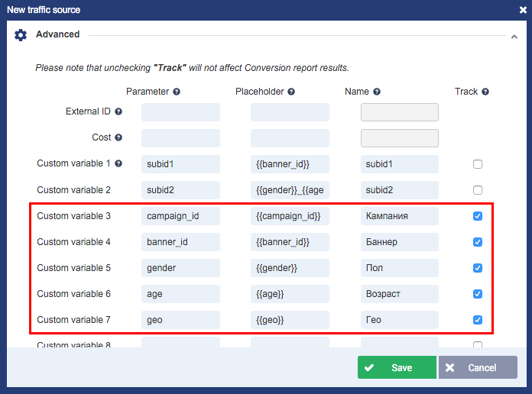Edit the Баннер name field
This screenshot has width=532, height=394.
tap(399, 242)
